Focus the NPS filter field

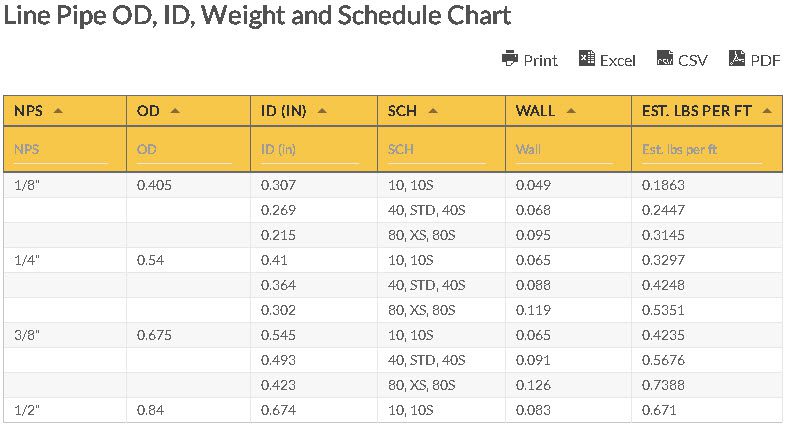(x=59, y=150)
